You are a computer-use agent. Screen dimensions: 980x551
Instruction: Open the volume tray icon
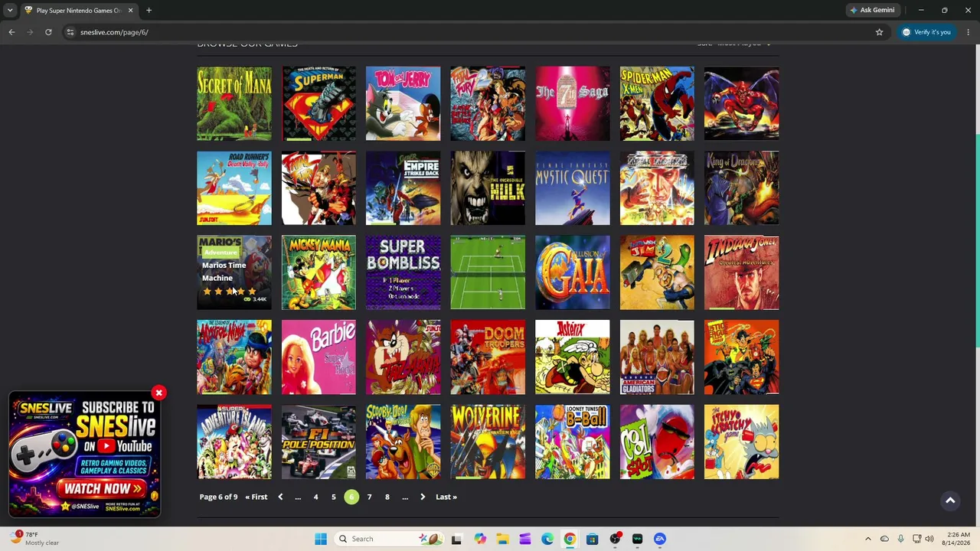929,539
